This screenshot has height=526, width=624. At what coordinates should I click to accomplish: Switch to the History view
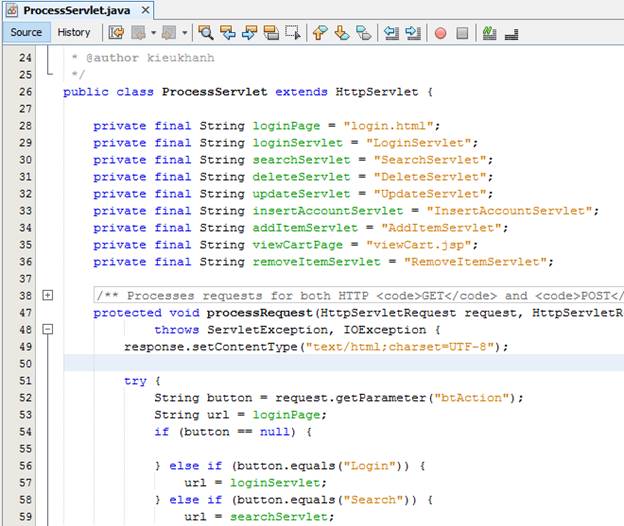[74, 32]
